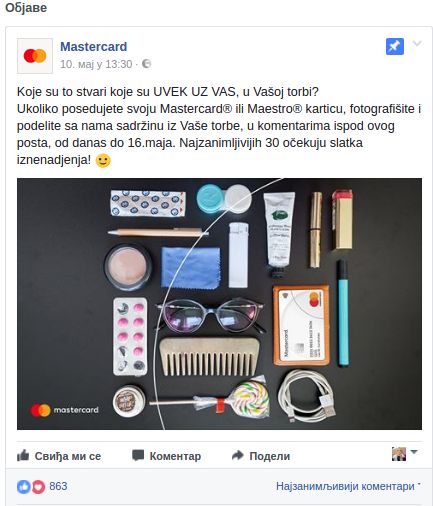433x506 pixels.
Task: Click the Објаве section heading
Action: click(26, 7)
